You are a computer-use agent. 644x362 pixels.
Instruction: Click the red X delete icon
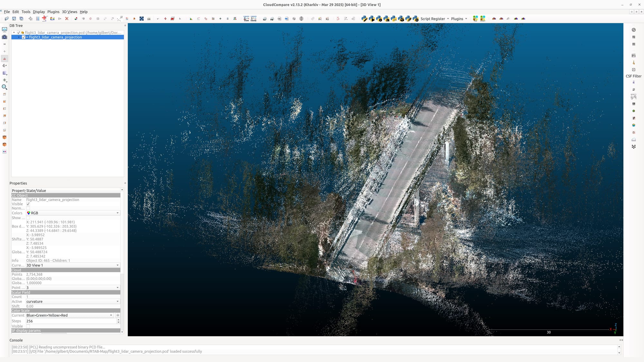pyautogui.click(x=67, y=19)
